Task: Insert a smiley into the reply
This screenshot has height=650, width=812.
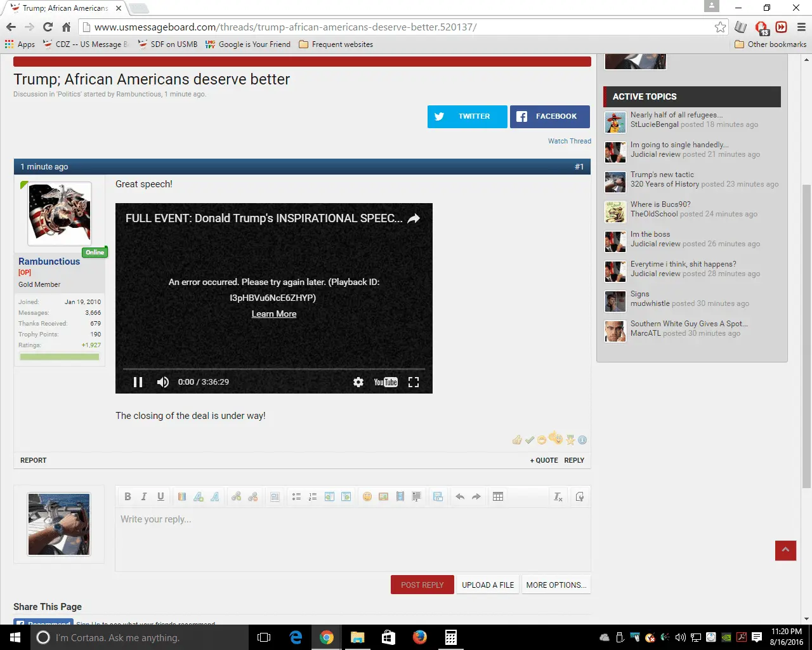Action: (367, 496)
